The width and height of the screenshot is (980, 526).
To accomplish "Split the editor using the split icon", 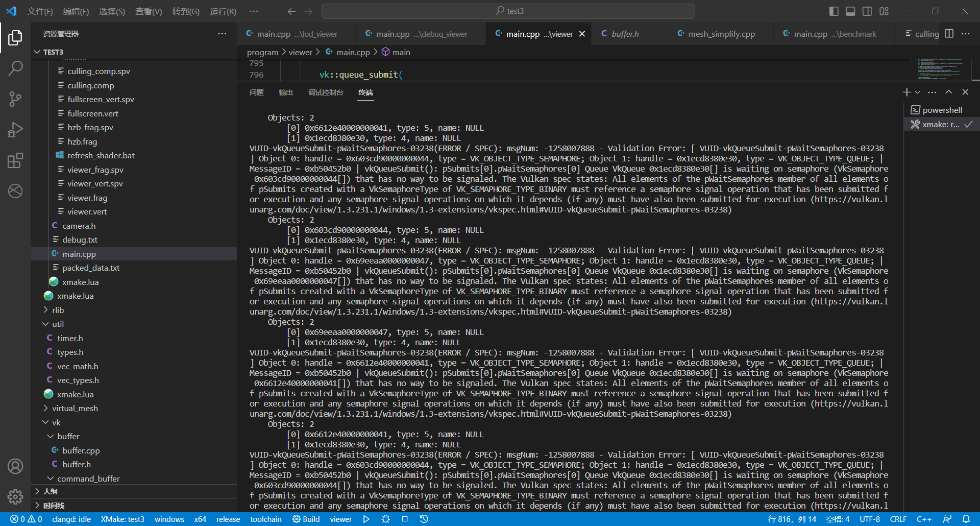I will click(x=949, y=34).
